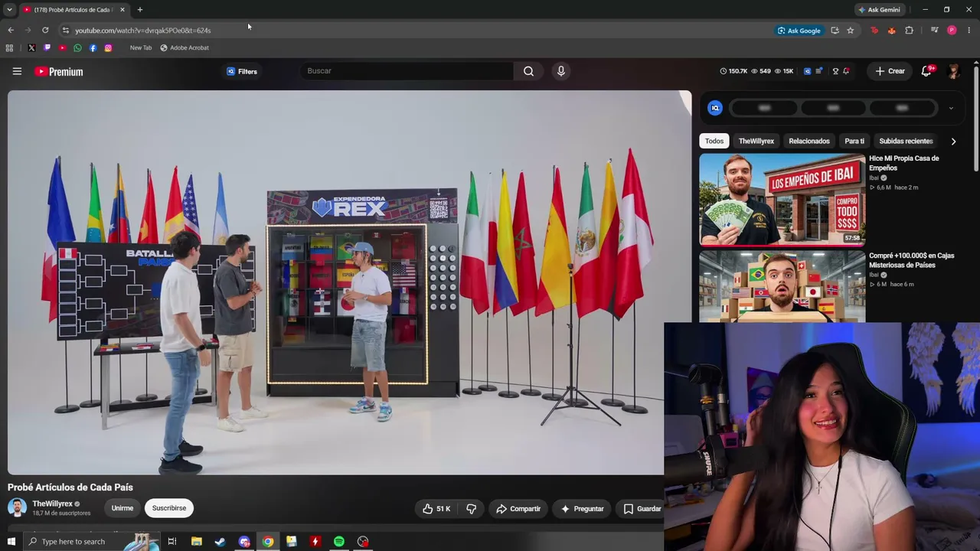The width and height of the screenshot is (980, 551).
Task: Open Facebook bookmark in the bookmarks bar
Action: [x=93, y=47]
